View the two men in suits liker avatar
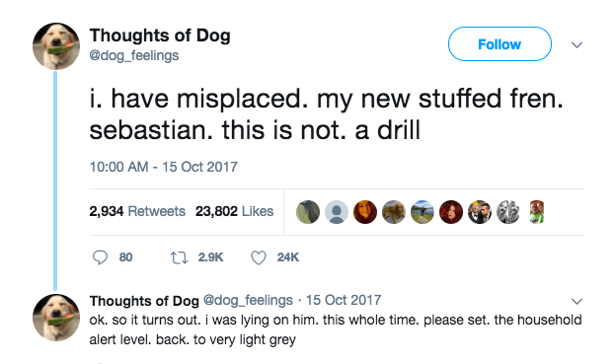Image resolution: width=615 pixels, height=364 pixels. pos(480,212)
